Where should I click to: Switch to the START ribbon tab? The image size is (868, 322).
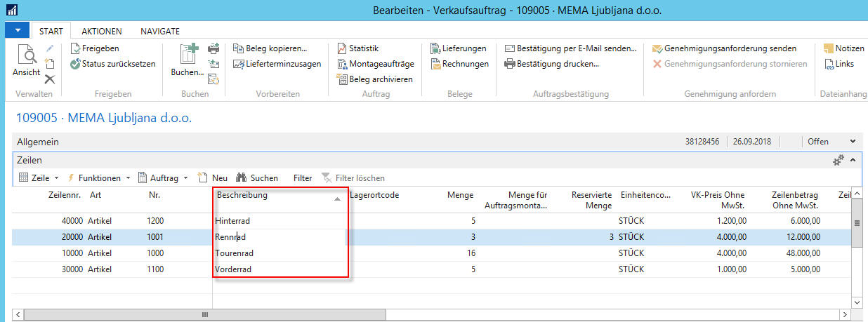pos(51,31)
